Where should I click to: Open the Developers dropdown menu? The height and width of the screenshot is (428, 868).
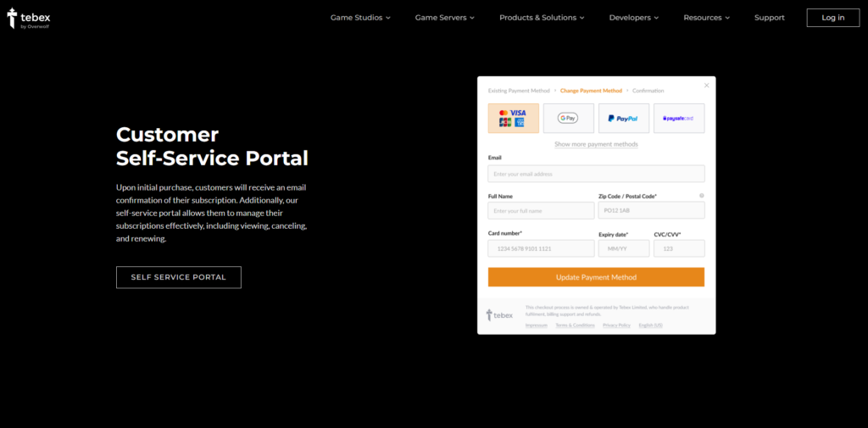pyautogui.click(x=634, y=18)
